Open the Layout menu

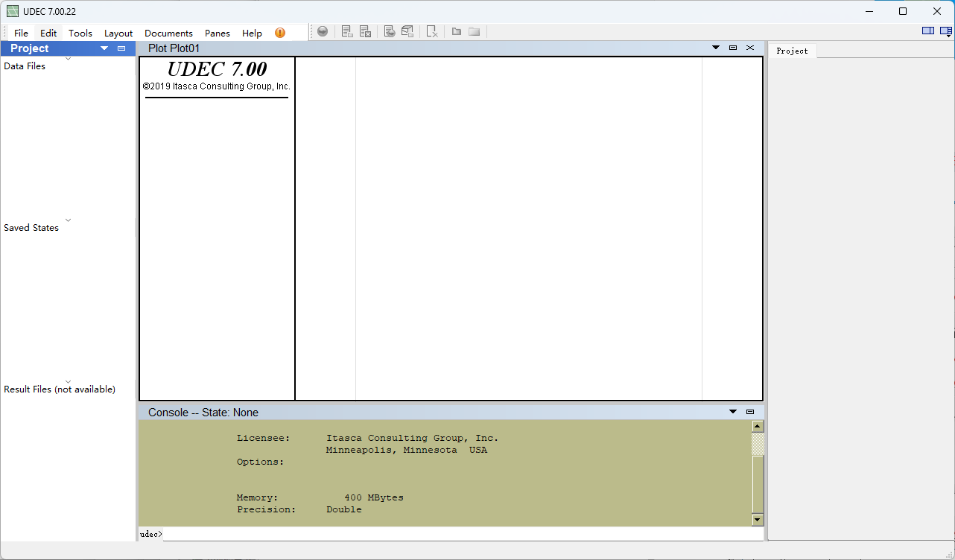click(118, 33)
